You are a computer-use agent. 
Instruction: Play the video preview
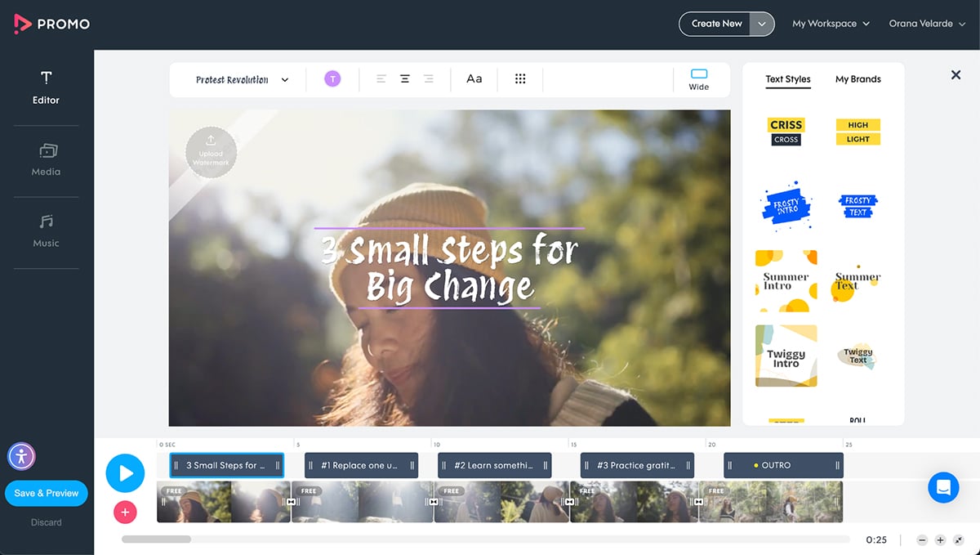coord(125,473)
